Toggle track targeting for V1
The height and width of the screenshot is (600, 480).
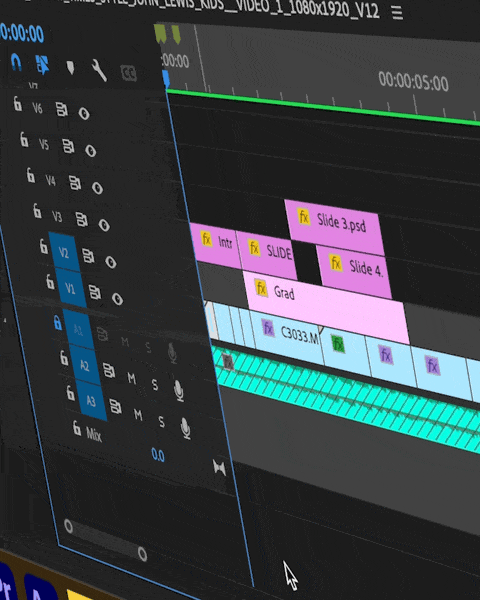pyautogui.click(x=70, y=288)
